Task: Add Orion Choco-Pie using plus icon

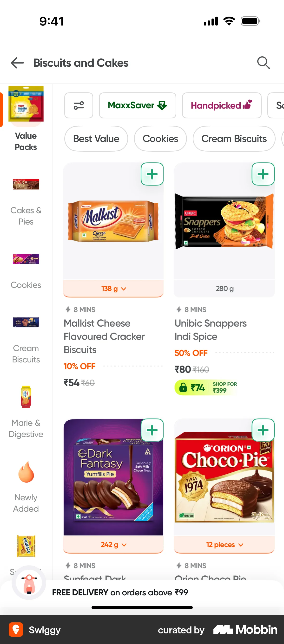Action: (x=263, y=430)
